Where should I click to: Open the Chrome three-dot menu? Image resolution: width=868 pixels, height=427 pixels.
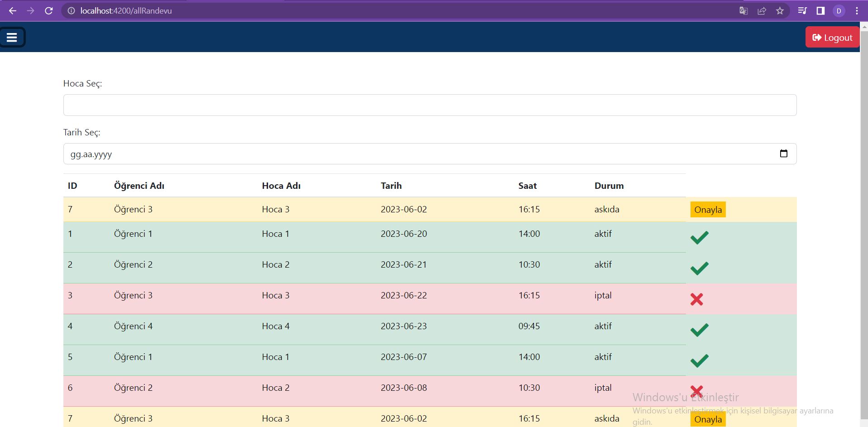[x=857, y=11]
